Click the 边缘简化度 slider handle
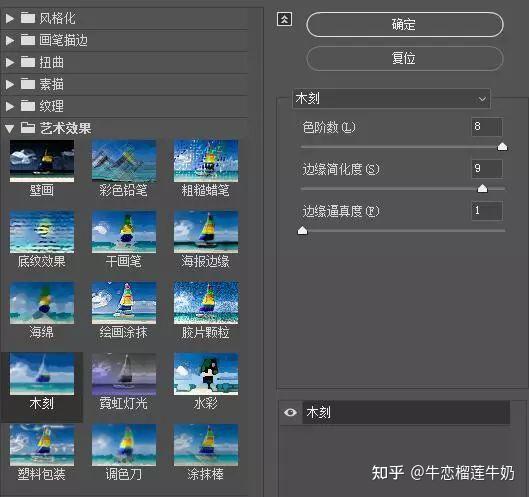 482,188
